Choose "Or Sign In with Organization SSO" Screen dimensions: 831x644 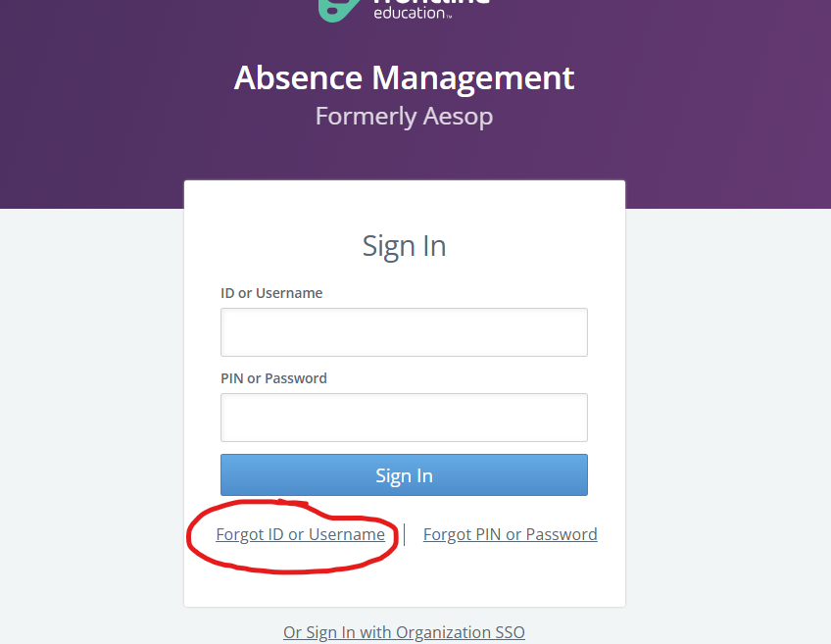coord(404,632)
